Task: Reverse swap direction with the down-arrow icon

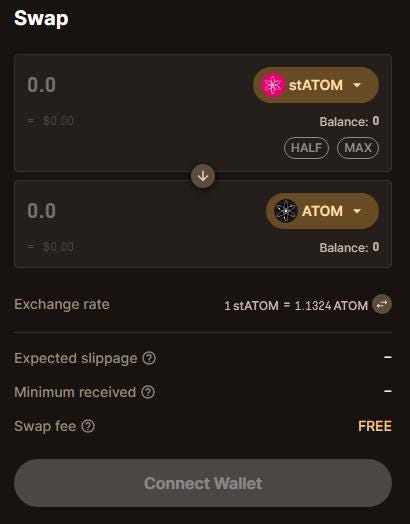Action: 203,176
